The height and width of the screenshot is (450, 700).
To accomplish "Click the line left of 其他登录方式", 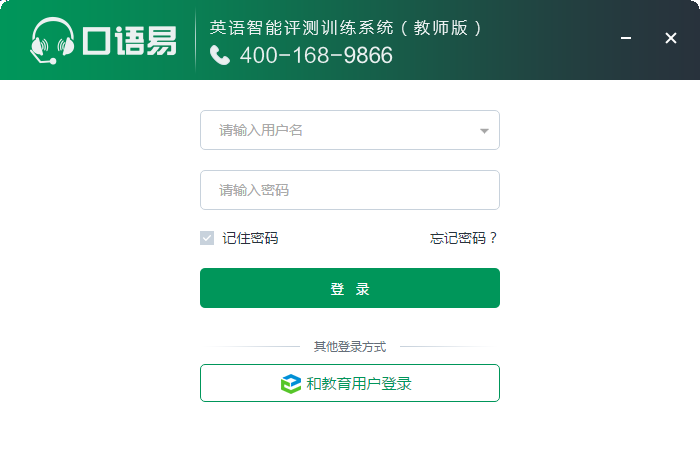I will [x=255, y=347].
